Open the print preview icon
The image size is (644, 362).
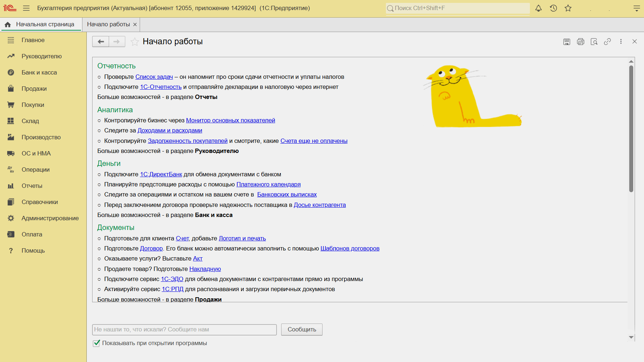(x=594, y=42)
